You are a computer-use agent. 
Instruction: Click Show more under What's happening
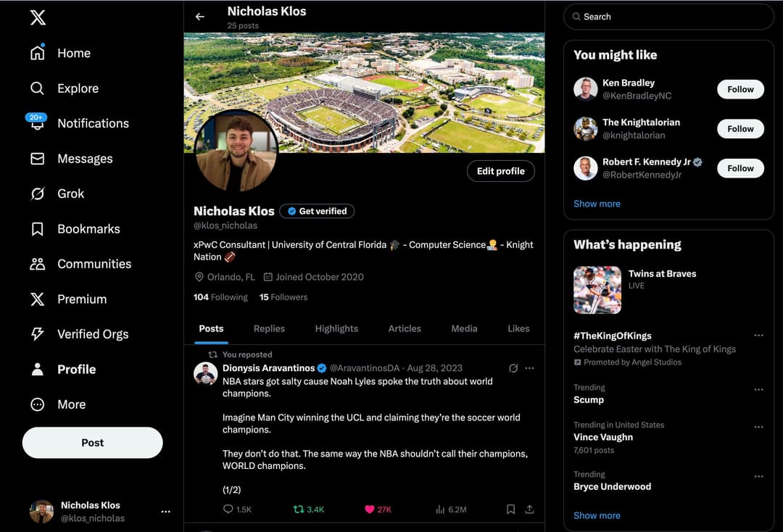tap(597, 515)
